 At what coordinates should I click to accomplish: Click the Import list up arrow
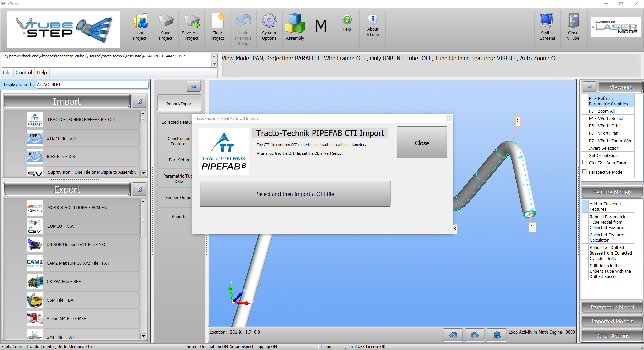(x=143, y=113)
